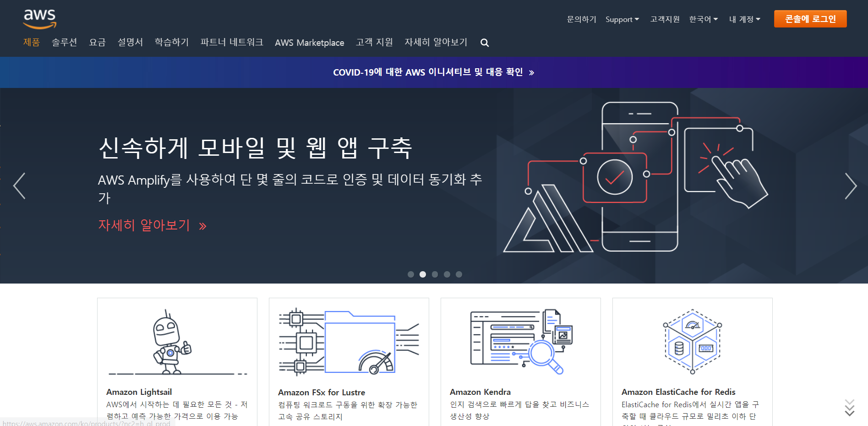Open the 한국어 language dropdown
This screenshot has height=426, width=868.
coord(703,19)
